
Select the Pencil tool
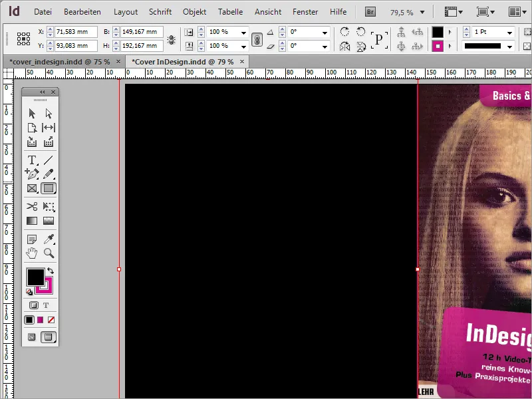(x=49, y=174)
